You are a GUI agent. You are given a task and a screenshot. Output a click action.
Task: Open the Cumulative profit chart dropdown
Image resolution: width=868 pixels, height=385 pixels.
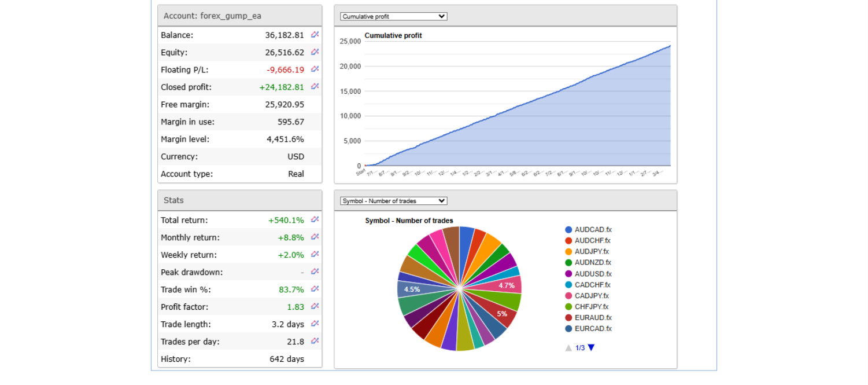(x=393, y=16)
